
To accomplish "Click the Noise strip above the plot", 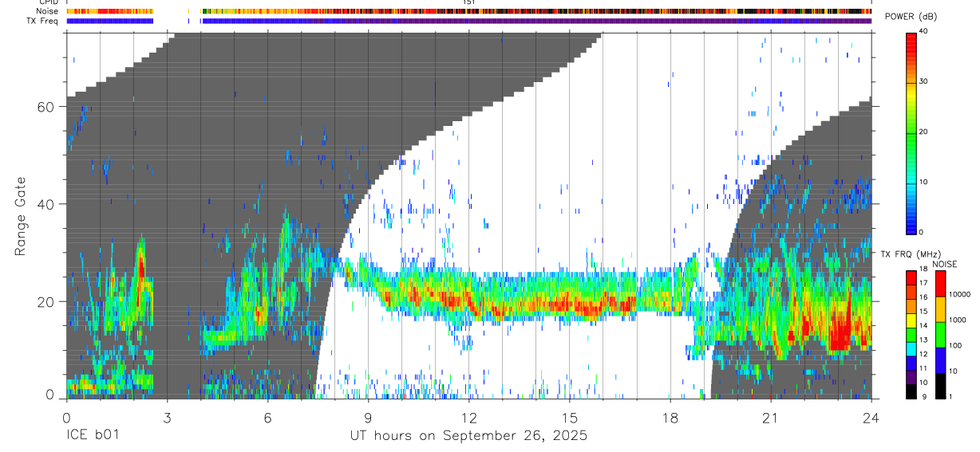I will point(469,12).
